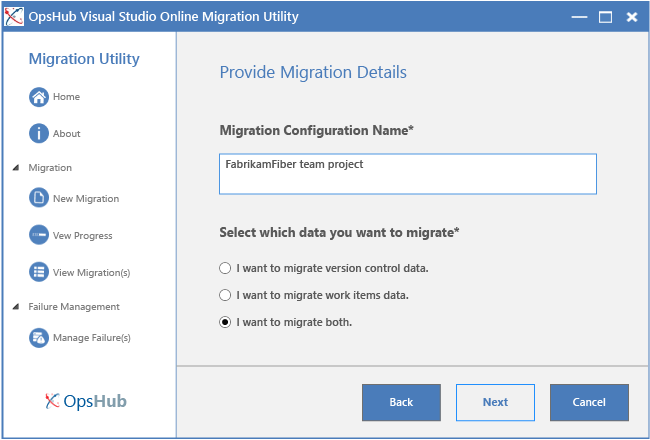
Task: Click the Next button
Action: 495,402
